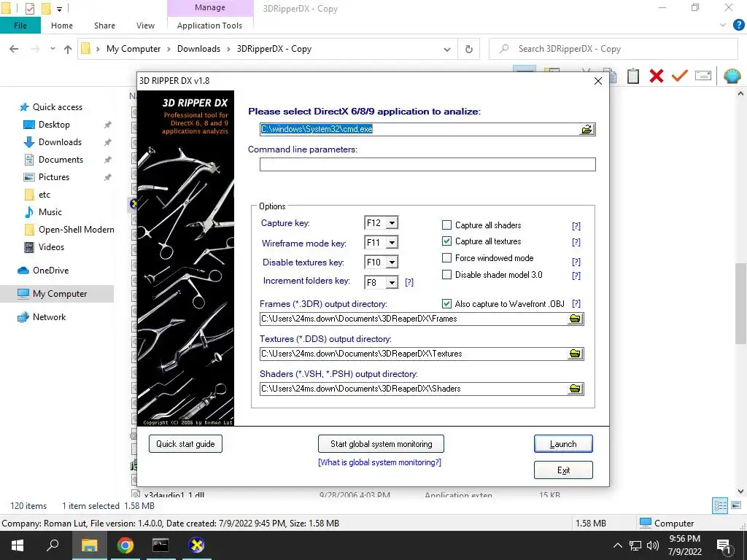Expand the Explorer address bar history dropdown
The width and height of the screenshot is (747, 560).
click(x=447, y=49)
